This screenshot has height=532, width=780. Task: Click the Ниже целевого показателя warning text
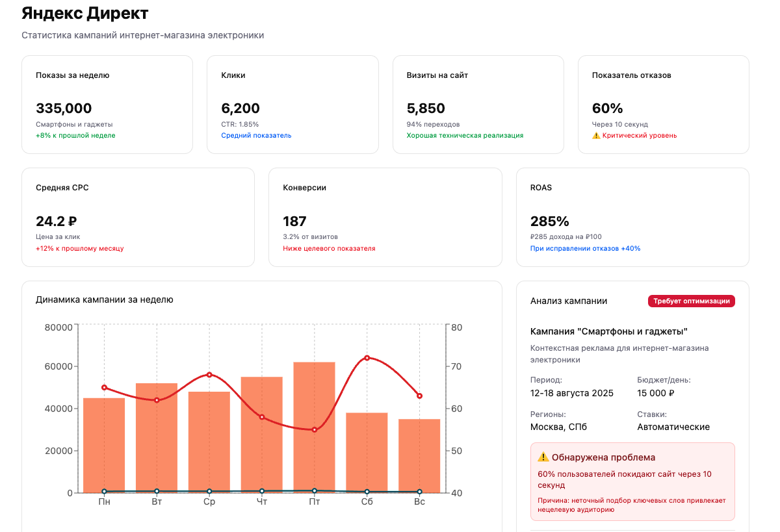329,248
